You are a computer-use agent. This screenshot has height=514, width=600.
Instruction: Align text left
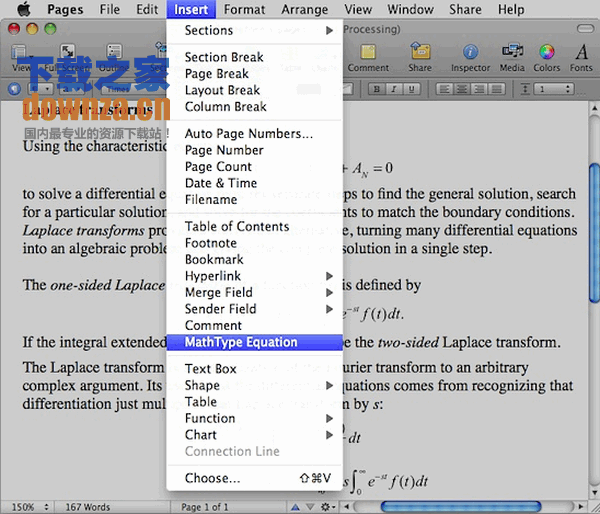[x=444, y=89]
